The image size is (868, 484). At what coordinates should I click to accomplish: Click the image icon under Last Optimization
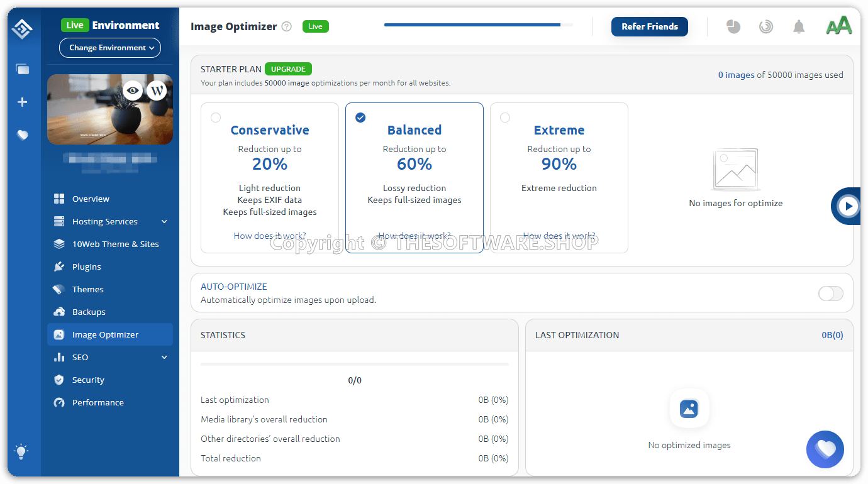pos(689,409)
